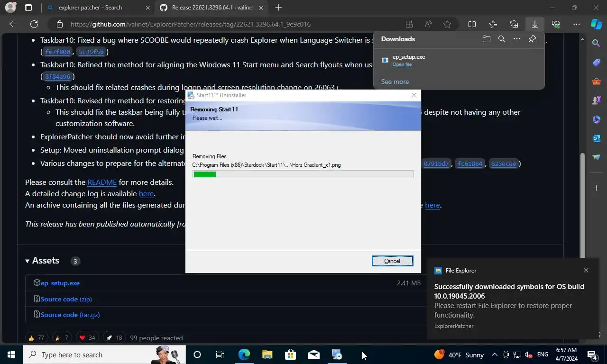Open Microsoft Store from taskbar
Image resolution: width=607 pixels, height=364 pixels.
(290, 355)
